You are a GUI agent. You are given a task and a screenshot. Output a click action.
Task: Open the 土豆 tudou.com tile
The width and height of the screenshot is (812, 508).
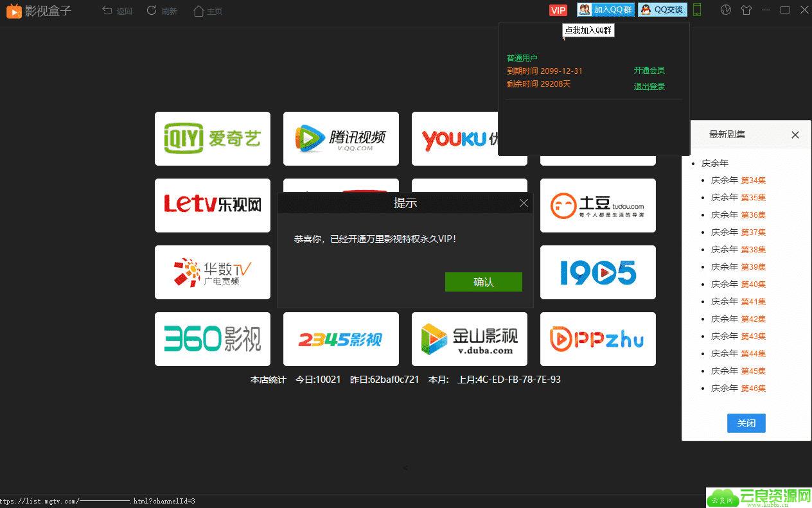tap(598, 206)
